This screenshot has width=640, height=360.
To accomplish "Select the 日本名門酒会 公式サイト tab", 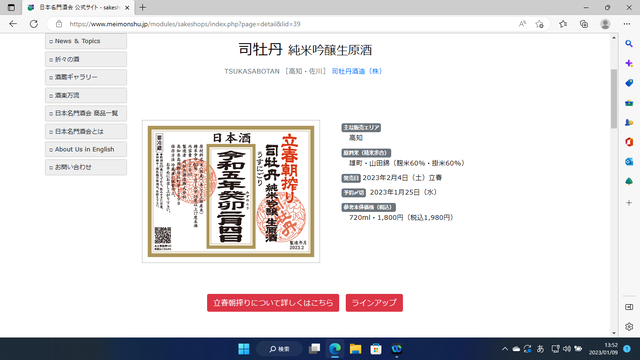I will pyautogui.click(x=78, y=7).
